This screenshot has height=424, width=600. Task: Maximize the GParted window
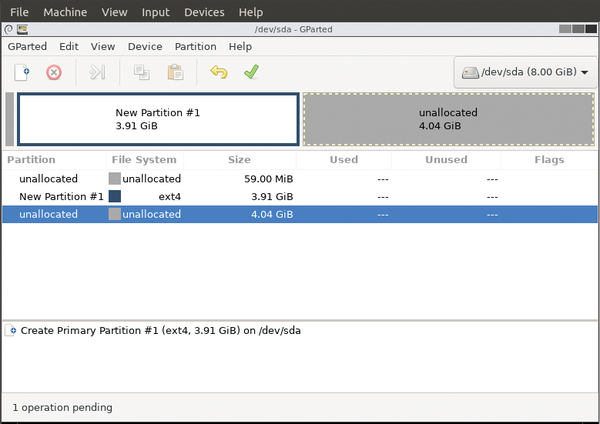click(578, 29)
